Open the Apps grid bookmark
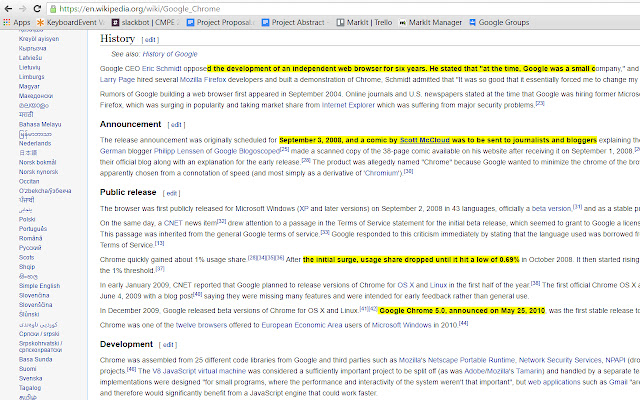This screenshot has width=640, height=400. tap(17, 22)
